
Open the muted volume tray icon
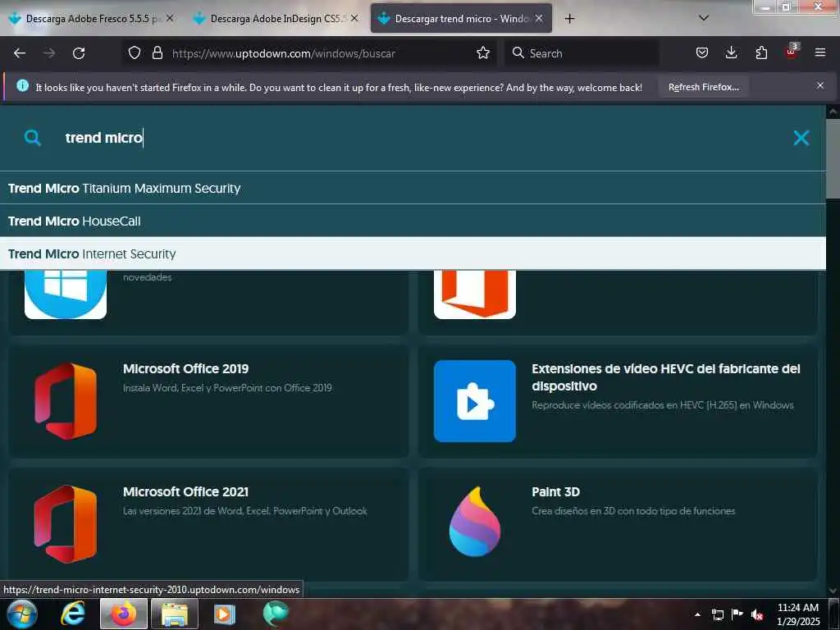757,614
